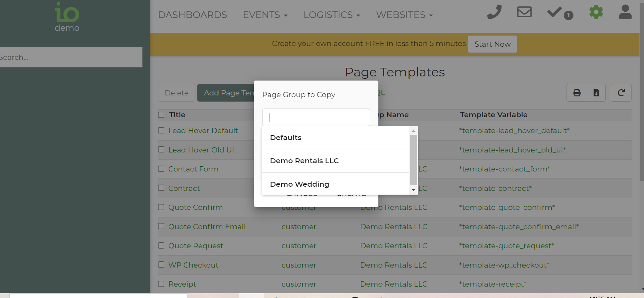Screen dimensions: 644x298
Task: Click the io demo logo
Action: [x=67, y=17]
